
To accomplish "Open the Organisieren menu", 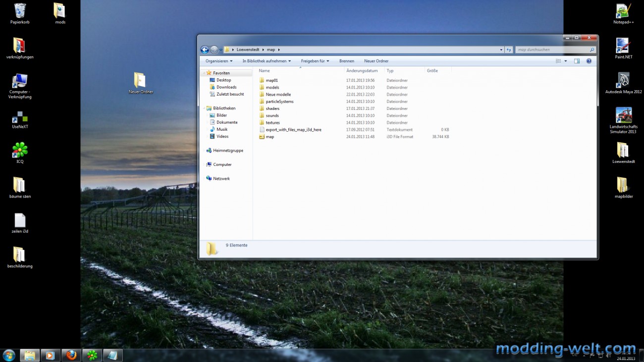I will tap(219, 61).
